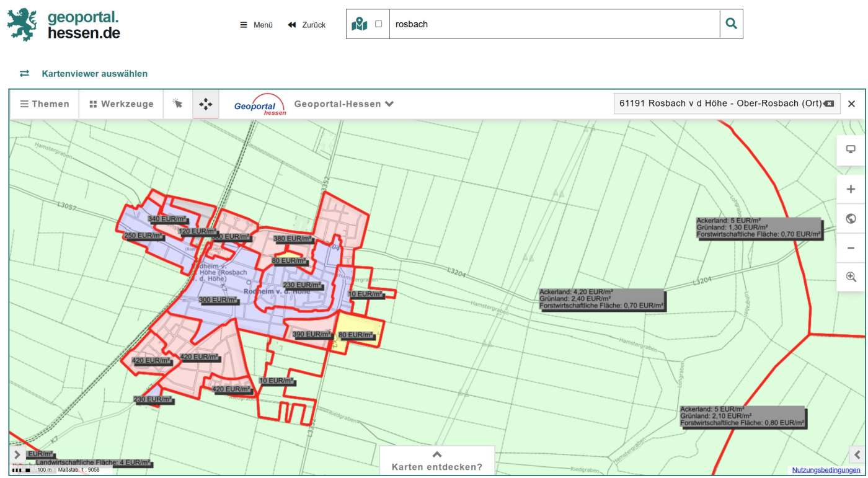This screenshot has width=868, height=478.
Task: Click into the rosbach search field
Action: [552, 24]
